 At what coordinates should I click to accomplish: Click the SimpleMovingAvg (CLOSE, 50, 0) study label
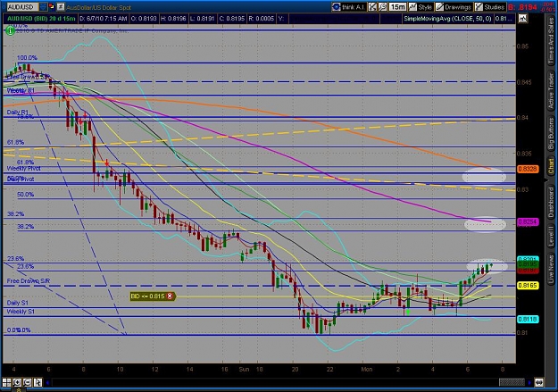pyautogui.click(x=448, y=19)
